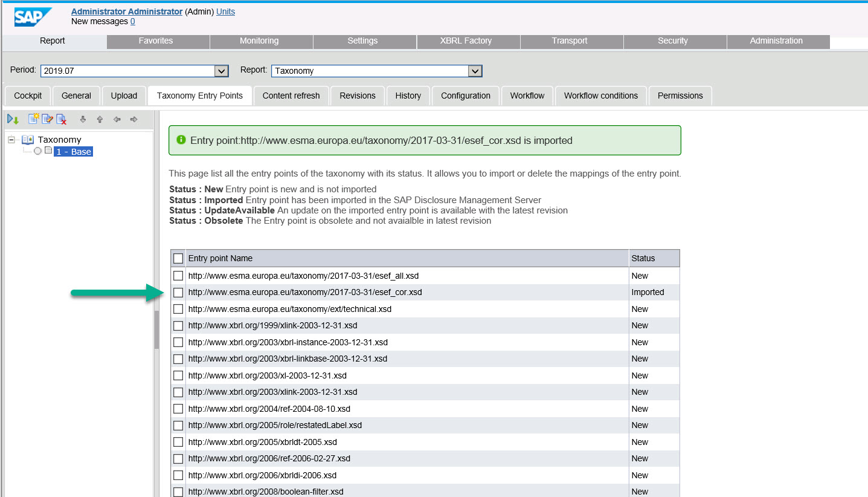
Task: Select the Taxonomy Entry Points tab
Action: pyautogui.click(x=200, y=96)
